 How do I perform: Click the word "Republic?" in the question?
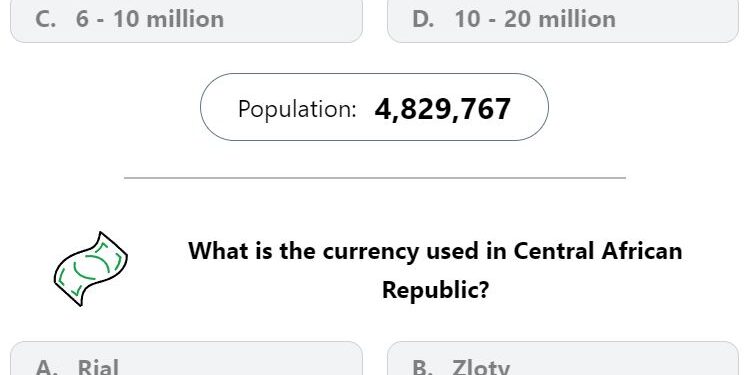point(436,289)
